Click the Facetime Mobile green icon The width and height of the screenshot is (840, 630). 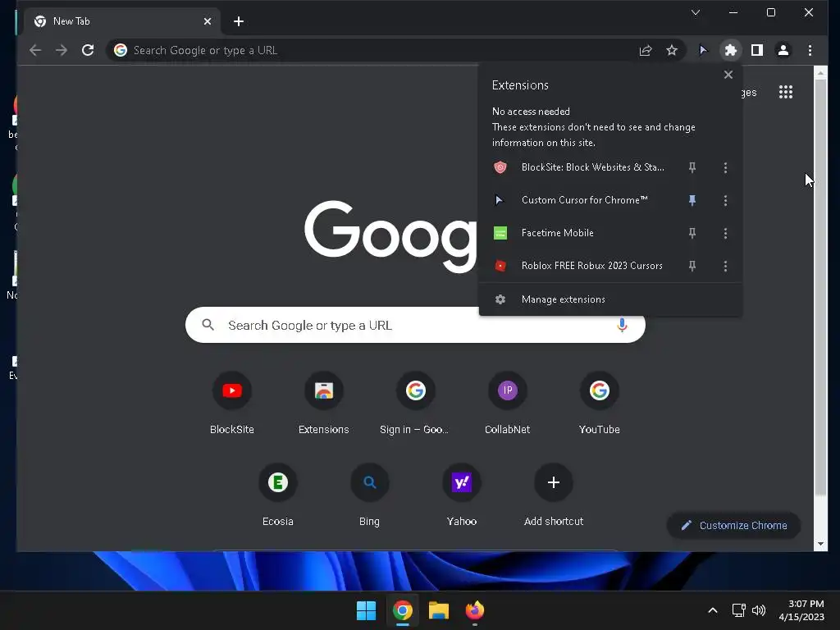(x=500, y=233)
